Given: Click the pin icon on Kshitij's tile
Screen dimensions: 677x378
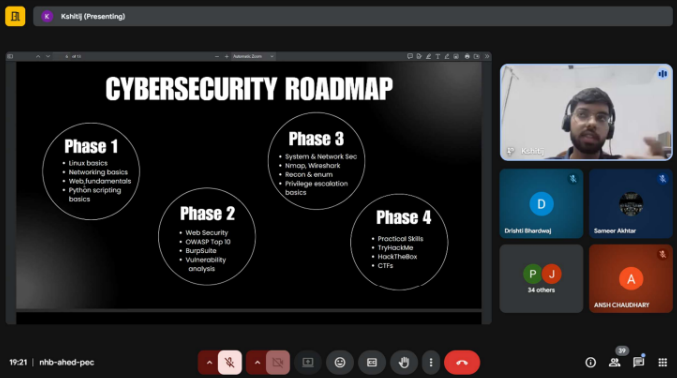Looking at the screenshot, I should [510, 151].
